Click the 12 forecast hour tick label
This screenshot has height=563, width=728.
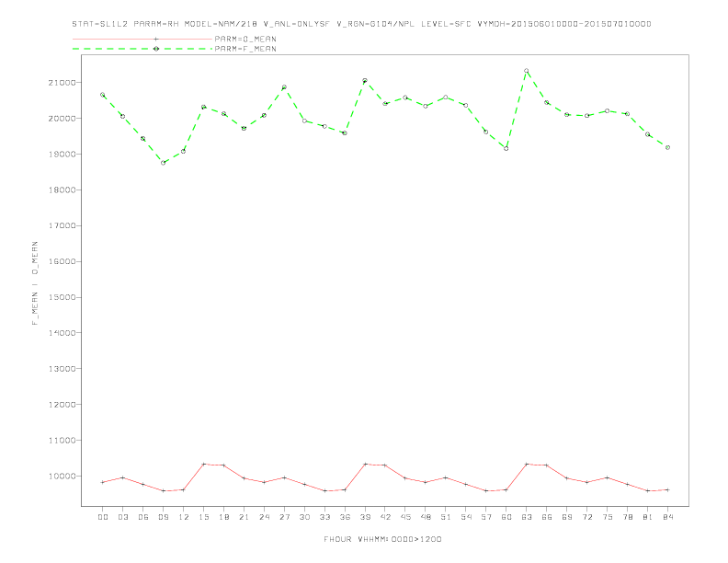[184, 517]
